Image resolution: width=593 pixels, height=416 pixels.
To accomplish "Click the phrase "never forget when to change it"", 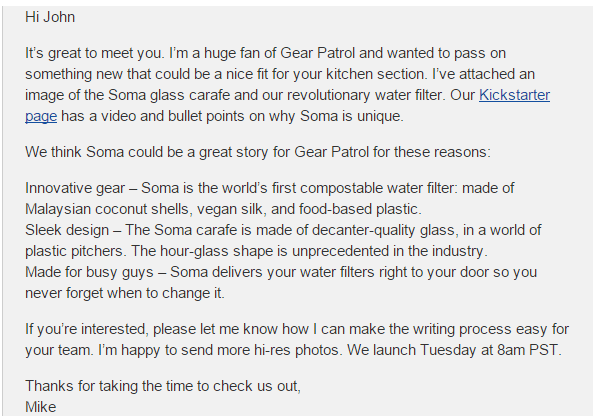I will 124,293.
